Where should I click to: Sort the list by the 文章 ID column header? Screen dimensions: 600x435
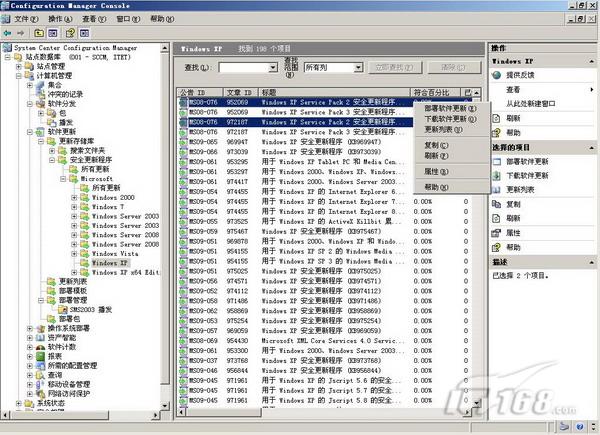point(241,93)
